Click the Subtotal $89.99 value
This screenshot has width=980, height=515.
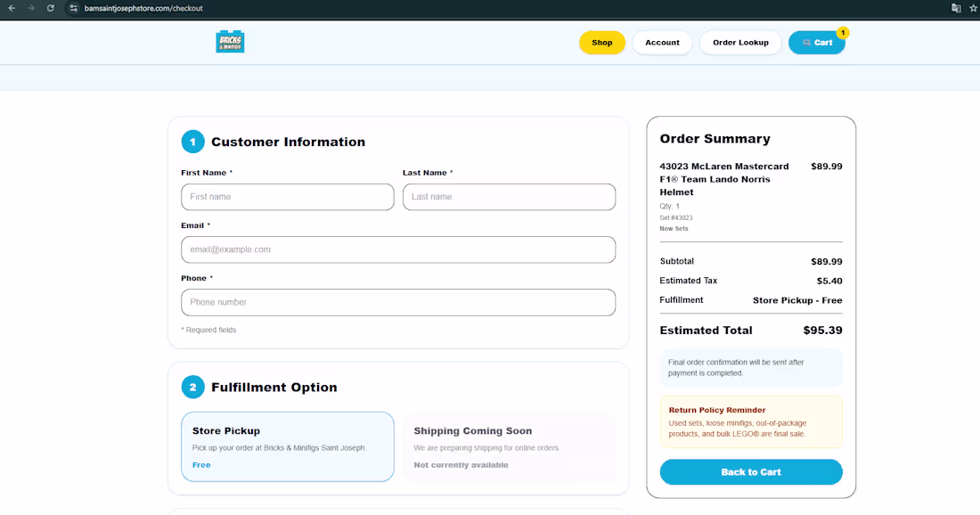(826, 262)
